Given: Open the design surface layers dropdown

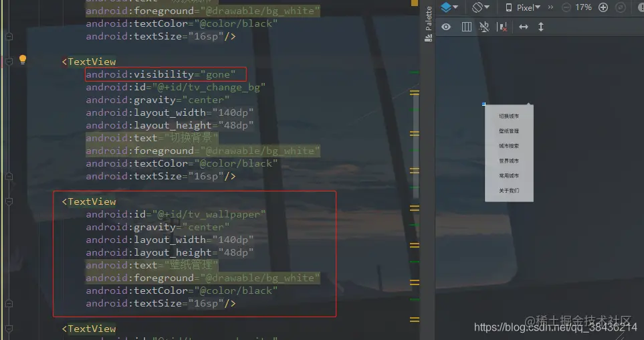Looking at the screenshot, I should coord(449,7).
